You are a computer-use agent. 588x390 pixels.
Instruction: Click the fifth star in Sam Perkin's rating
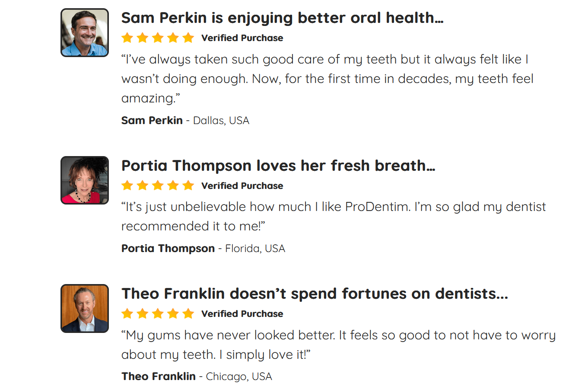coord(188,38)
